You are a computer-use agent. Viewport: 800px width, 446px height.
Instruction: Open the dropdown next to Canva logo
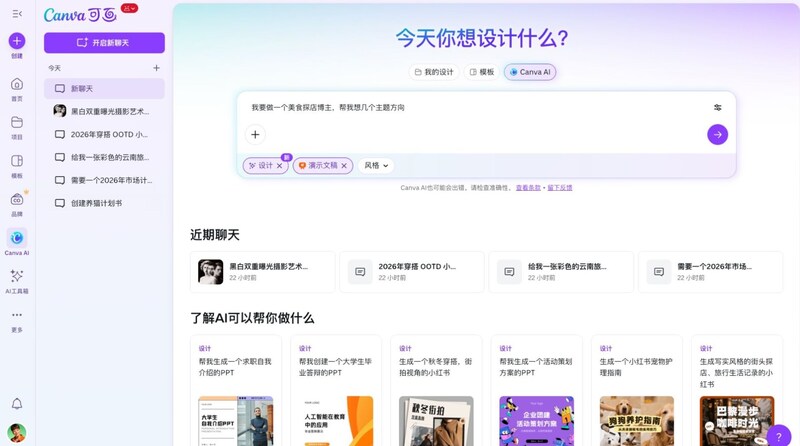click(x=129, y=8)
